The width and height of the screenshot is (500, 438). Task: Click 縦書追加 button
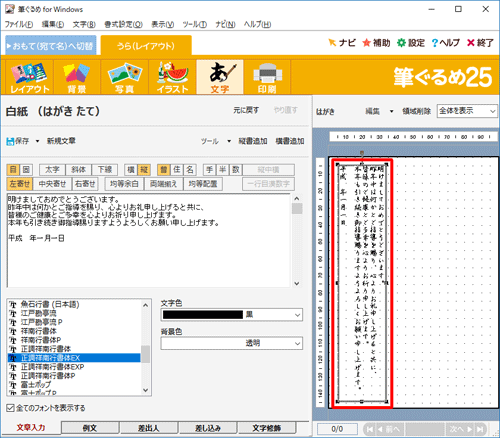(253, 141)
